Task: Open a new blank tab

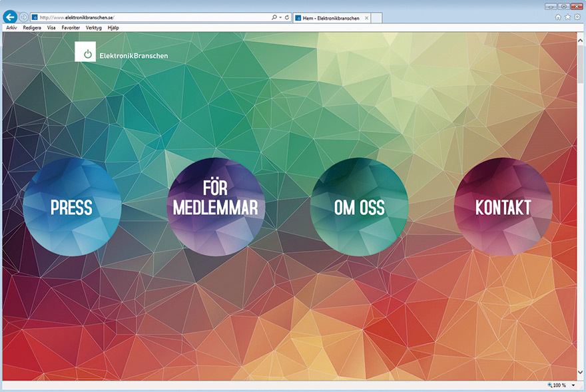Action: 377,18
